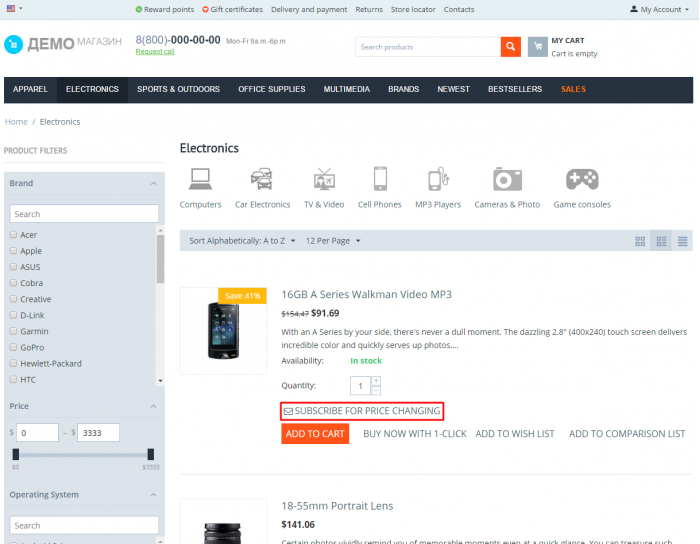This screenshot has width=700, height=544.
Task: Open the Cell Phones category icon
Action: [380, 179]
